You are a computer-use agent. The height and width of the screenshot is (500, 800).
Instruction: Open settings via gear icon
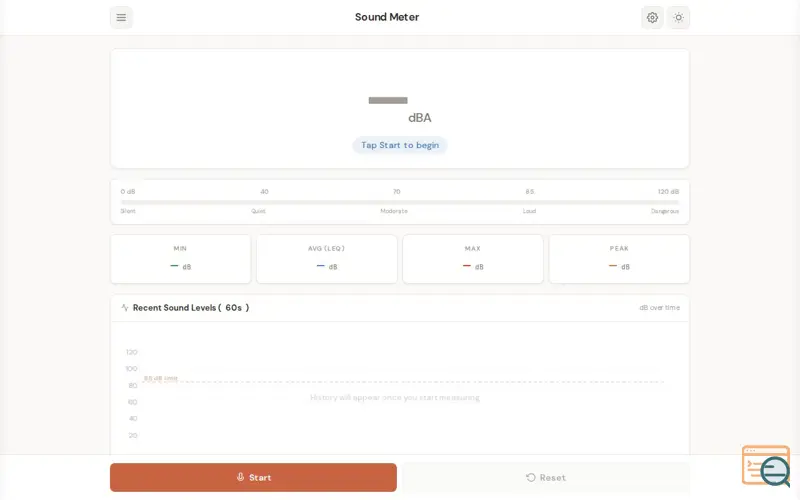[652, 17]
